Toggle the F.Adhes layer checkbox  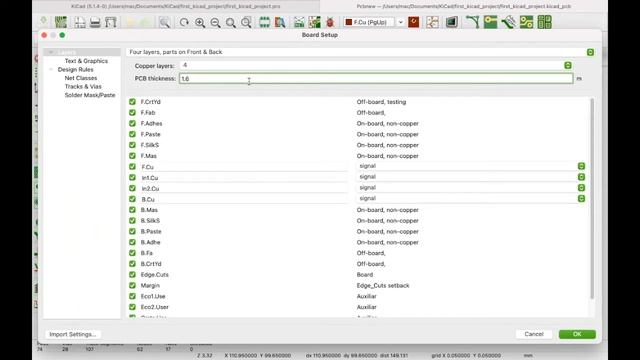coord(132,123)
